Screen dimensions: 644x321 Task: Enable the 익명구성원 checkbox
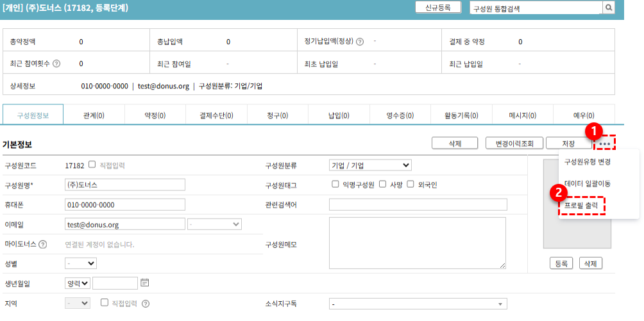click(x=335, y=185)
